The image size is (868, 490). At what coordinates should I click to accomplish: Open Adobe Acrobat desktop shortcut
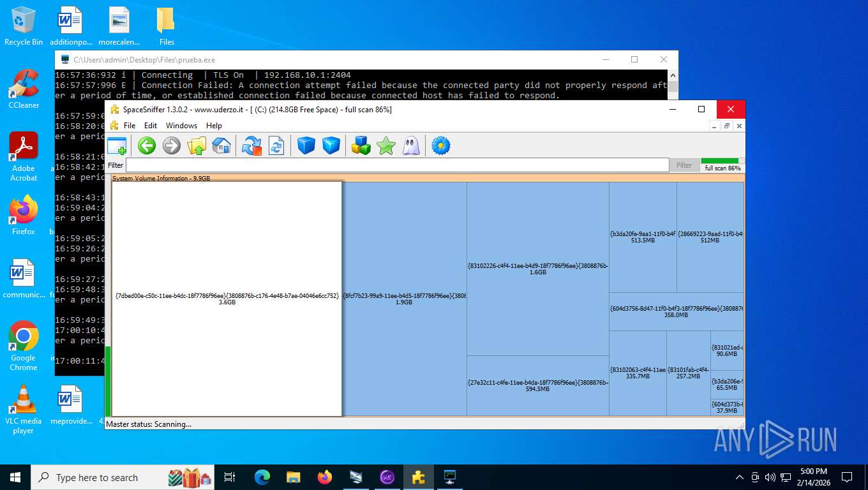(x=24, y=157)
